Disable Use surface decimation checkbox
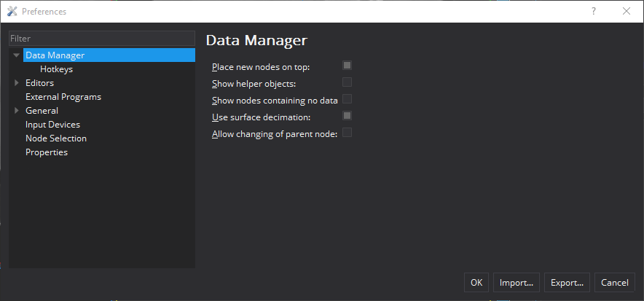This screenshot has height=301, width=644. pyautogui.click(x=347, y=116)
